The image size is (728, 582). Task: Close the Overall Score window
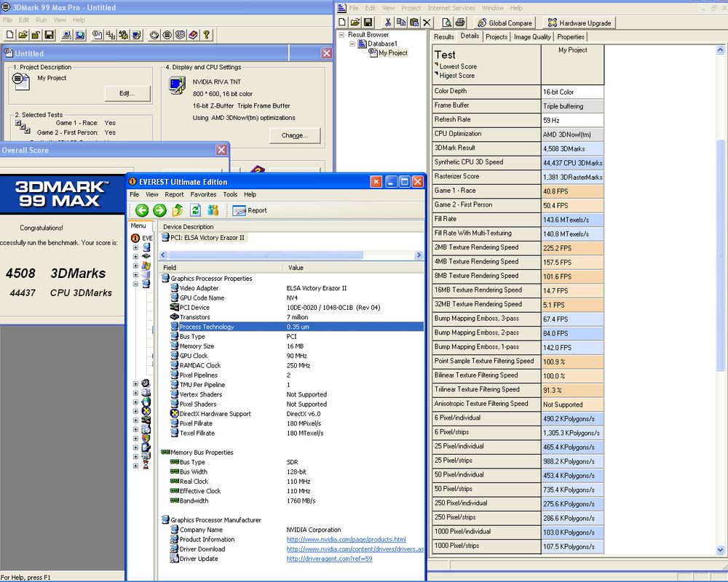(x=221, y=150)
